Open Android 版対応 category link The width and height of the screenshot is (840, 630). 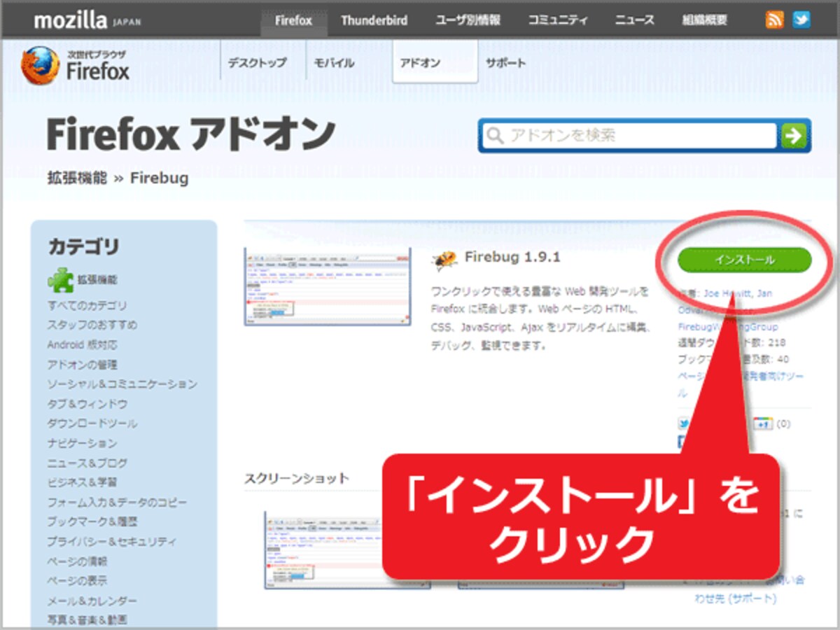coord(82,344)
